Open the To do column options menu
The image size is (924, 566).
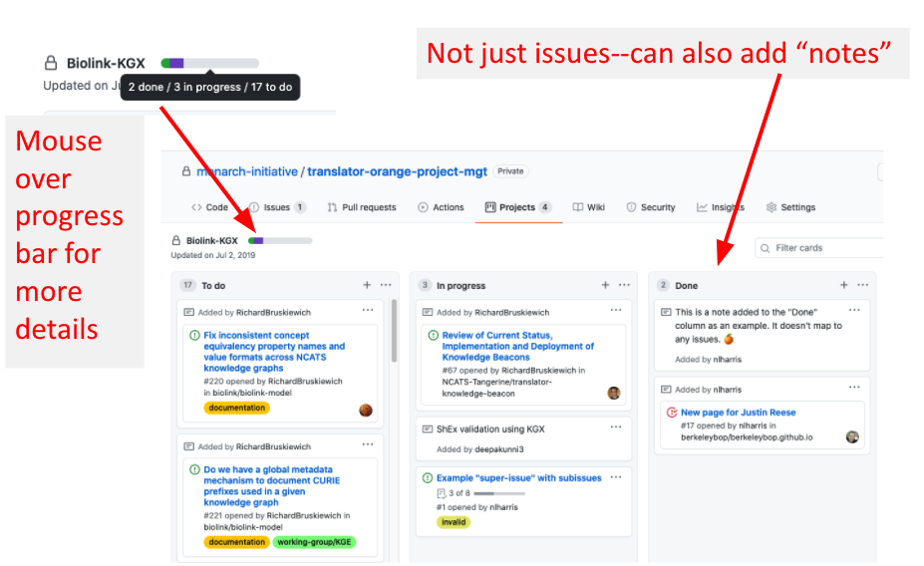tap(386, 285)
